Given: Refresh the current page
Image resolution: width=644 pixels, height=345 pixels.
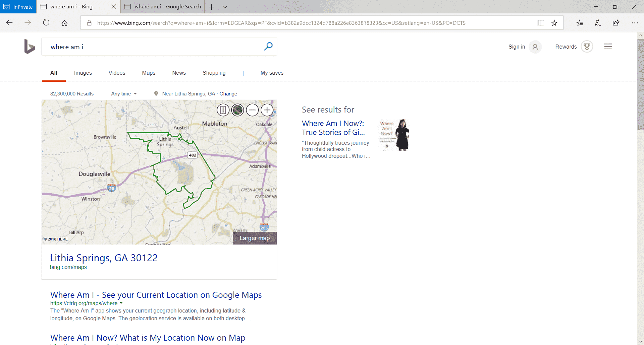Looking at the screenshot, I should [x=46, y=23].
